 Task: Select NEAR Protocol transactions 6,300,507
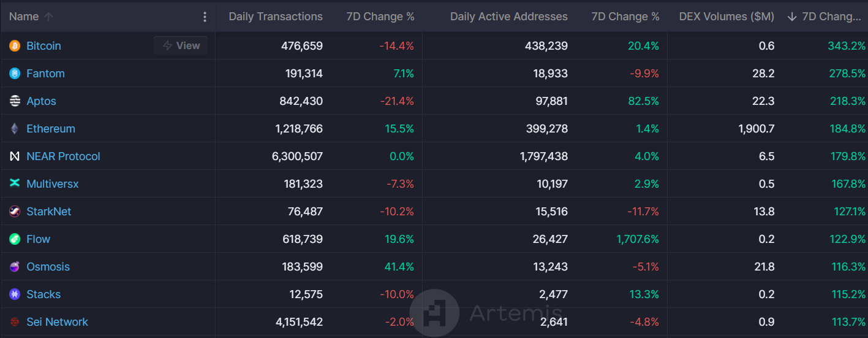297,156
